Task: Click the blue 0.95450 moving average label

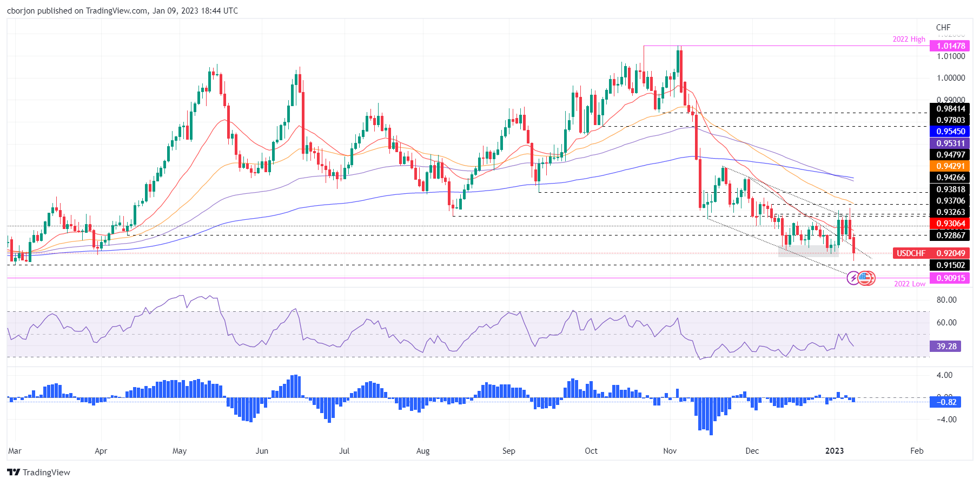Action: click(x=950, y=132)
